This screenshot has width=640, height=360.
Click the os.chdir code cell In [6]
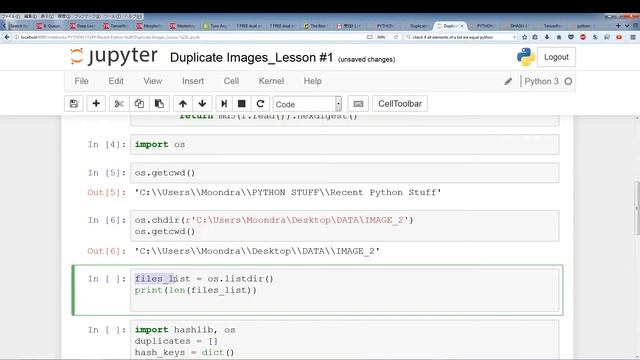click(344, 226)
